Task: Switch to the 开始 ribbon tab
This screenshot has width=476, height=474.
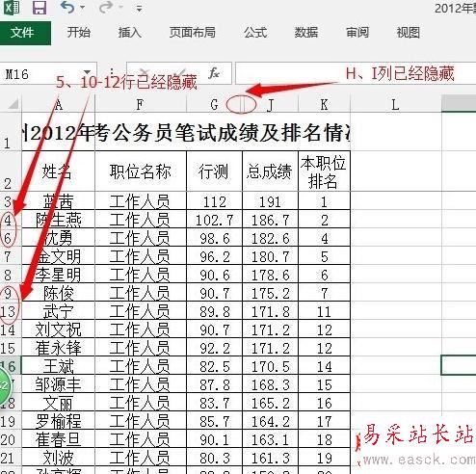Action: (79, 33)
